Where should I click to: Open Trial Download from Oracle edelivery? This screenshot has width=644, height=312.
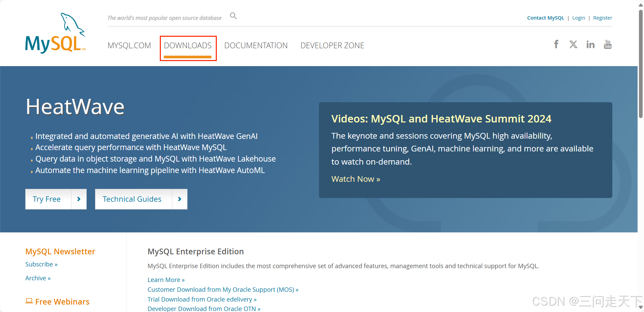202,300
